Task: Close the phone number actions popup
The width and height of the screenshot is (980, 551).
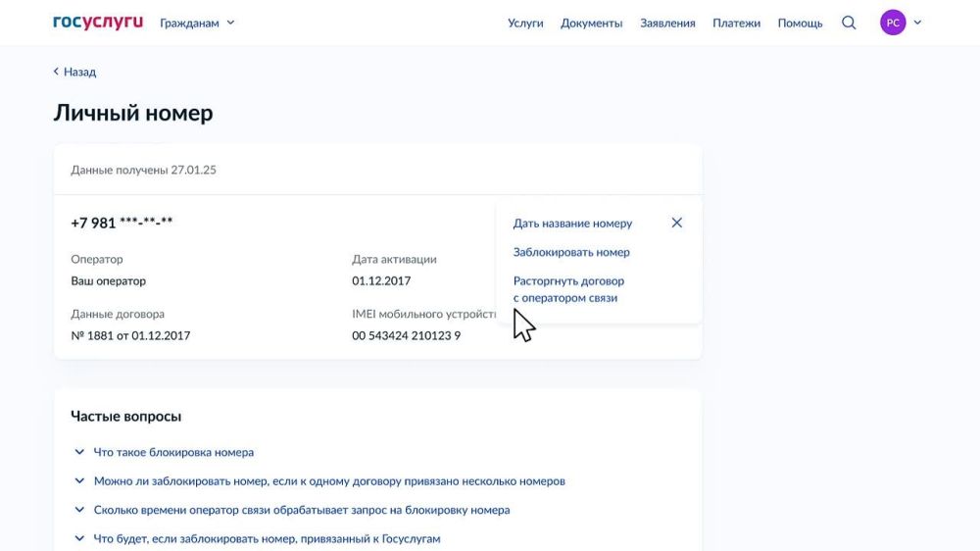Action: pyautogui.click(x=676, y=223)
